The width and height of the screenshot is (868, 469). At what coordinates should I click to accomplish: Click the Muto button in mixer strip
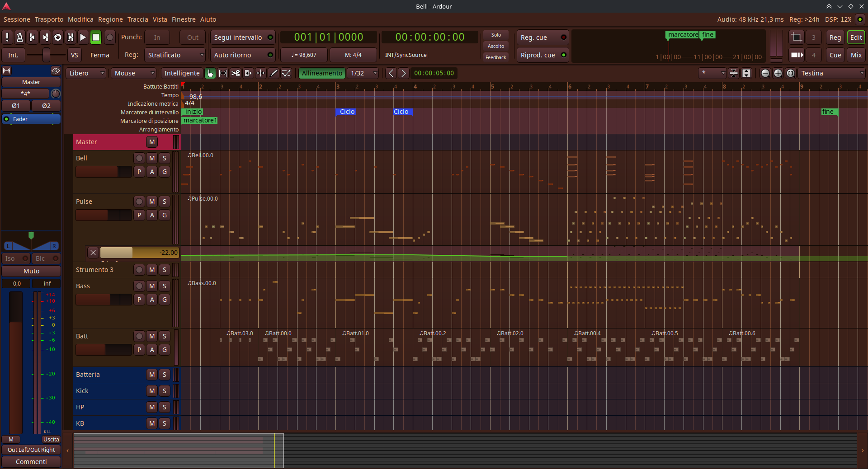[31, 271]
